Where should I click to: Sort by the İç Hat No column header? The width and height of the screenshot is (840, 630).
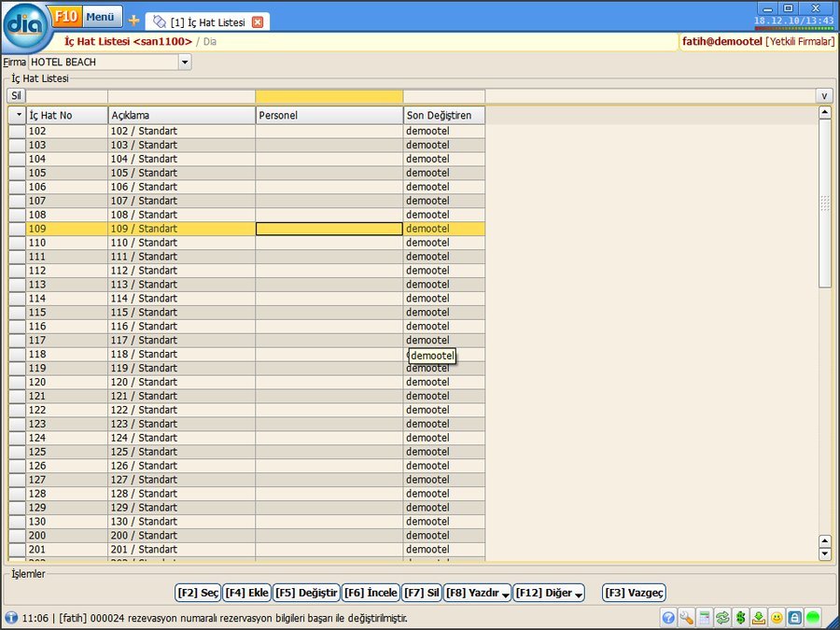point(67,115)
